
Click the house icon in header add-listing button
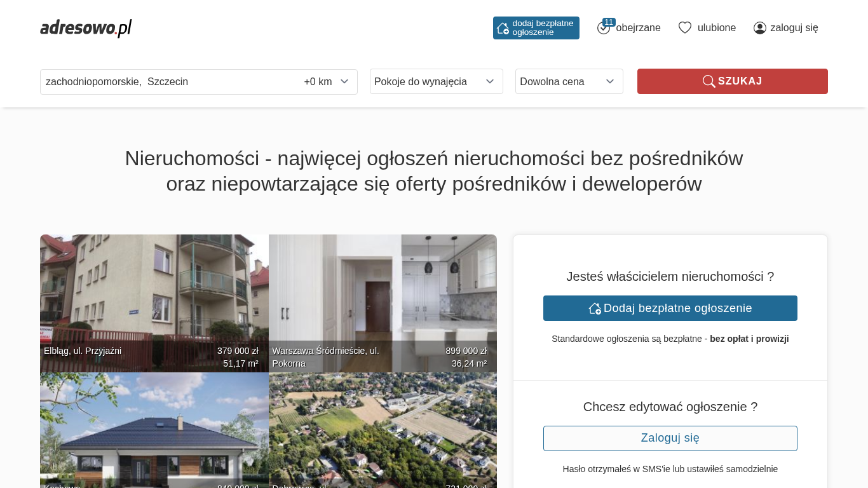(503, 28)
